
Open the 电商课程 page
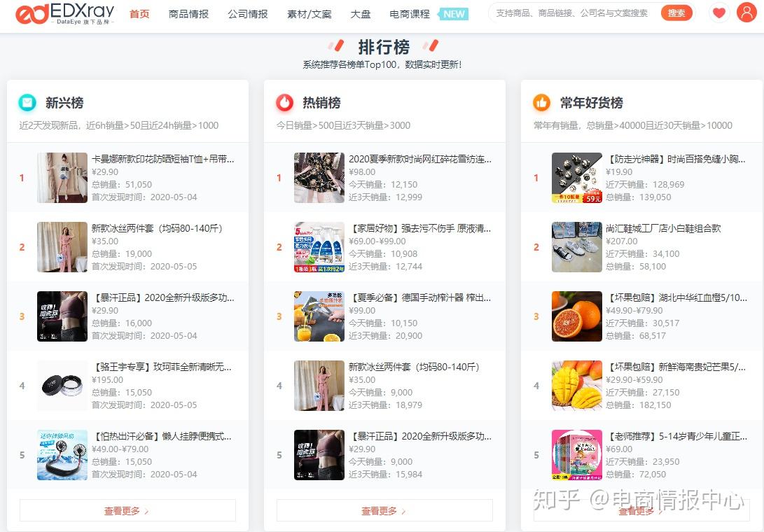410,13
